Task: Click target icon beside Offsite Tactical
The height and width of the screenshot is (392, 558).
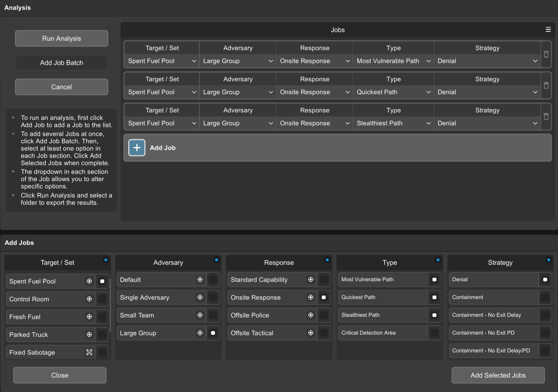Action: tap(311, 333)
